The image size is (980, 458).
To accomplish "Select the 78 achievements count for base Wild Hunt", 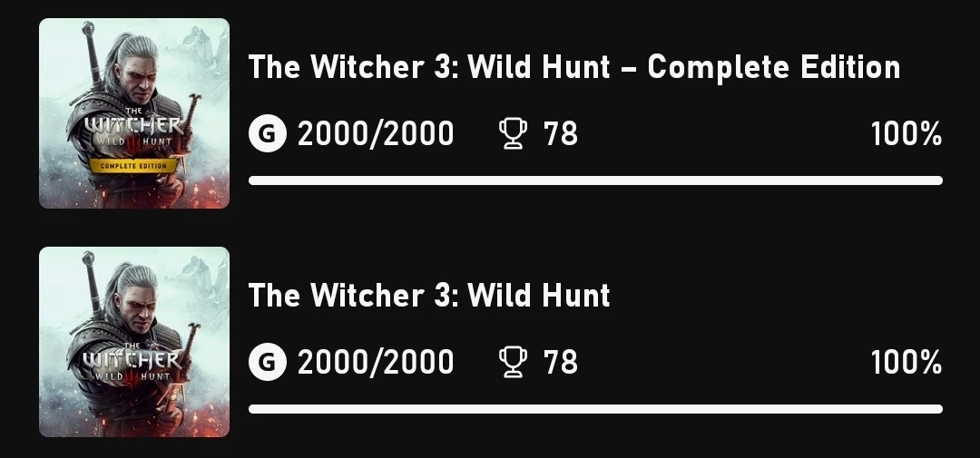I will pyautogui.click(x=560, y=363).
